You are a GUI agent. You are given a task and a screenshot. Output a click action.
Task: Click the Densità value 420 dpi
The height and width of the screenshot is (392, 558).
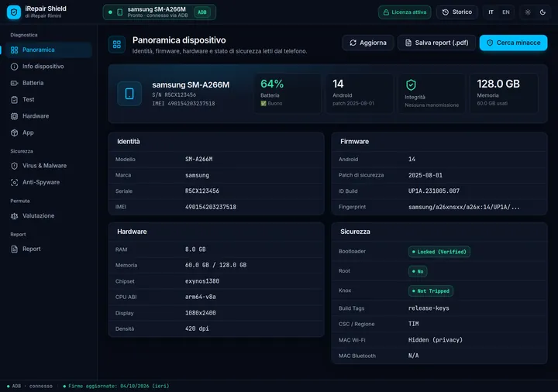[x=197, y=328]
